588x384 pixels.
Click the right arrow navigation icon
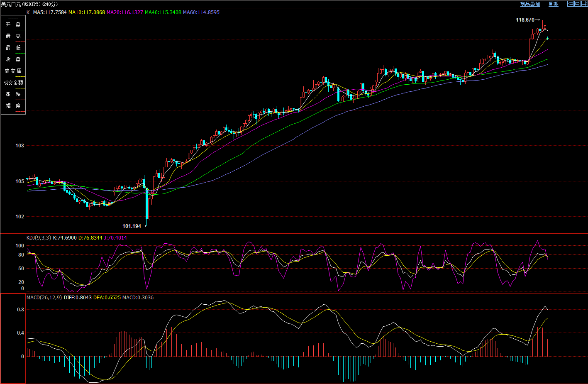click(x=577, y=4)
